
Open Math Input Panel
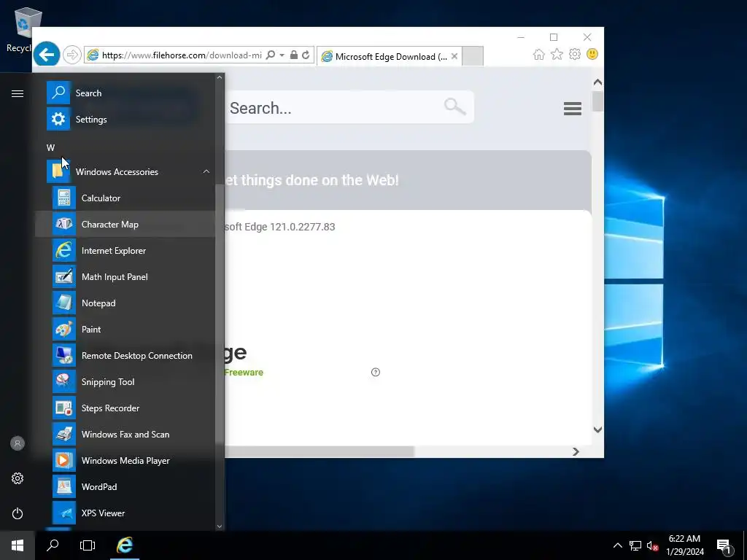coord(125,276)
